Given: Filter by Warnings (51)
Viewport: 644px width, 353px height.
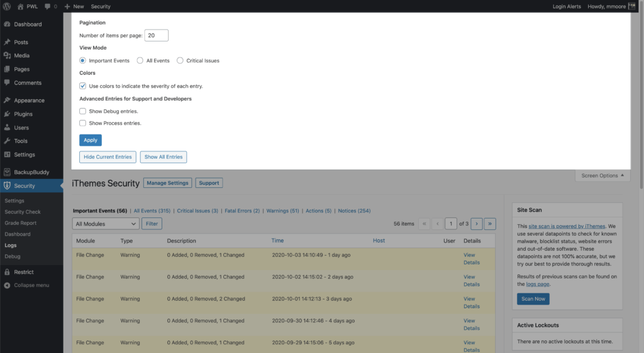Looking at the screenshot, I should [282, 211].
